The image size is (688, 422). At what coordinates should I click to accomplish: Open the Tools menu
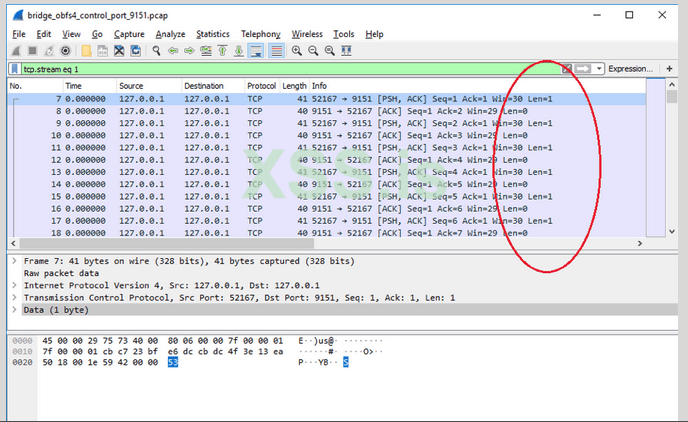point(344,34)
